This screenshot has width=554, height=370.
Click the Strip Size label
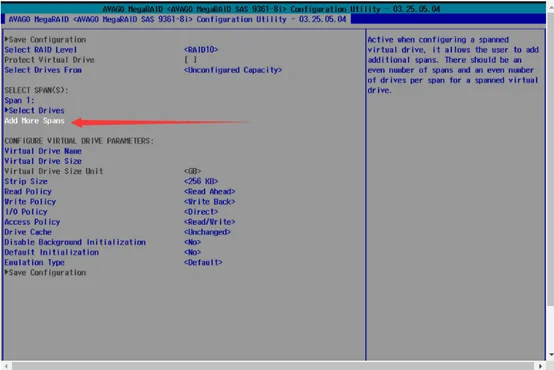26,181
